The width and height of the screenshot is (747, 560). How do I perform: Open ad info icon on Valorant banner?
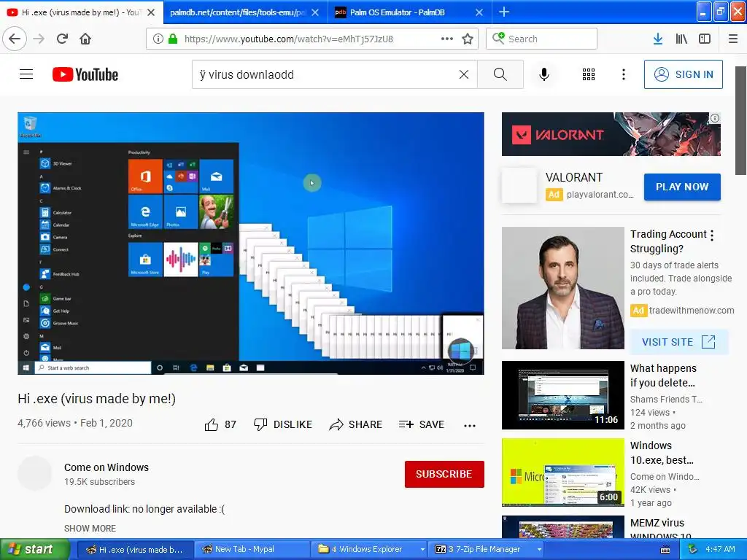click(x=715, y=118)
